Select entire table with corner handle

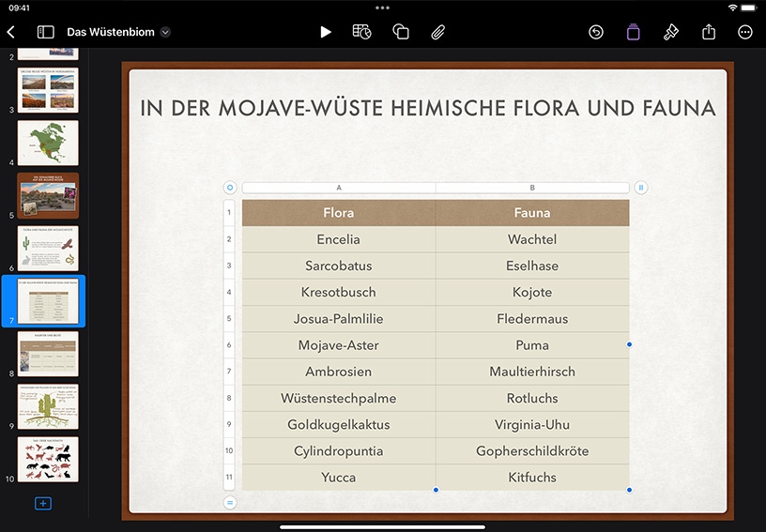(x=230, y=188)
